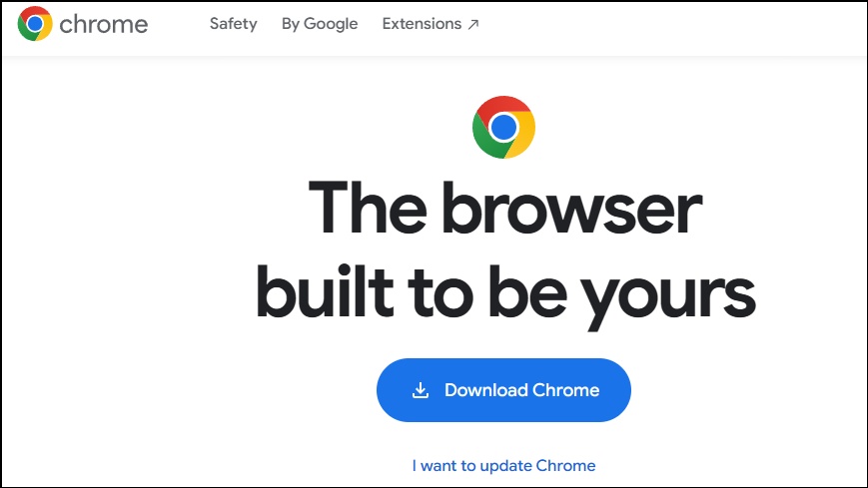Click 'update Chrome' words in bottom link
This screenshot has height=488, width=868.
[x=537, y=465]
